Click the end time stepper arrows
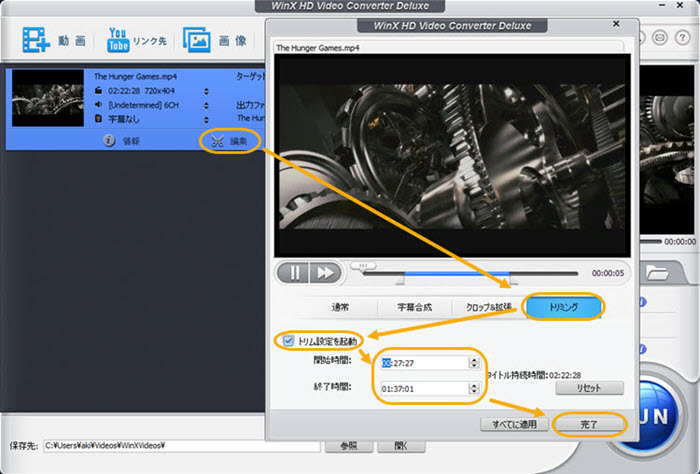 [x=474, y=389]
